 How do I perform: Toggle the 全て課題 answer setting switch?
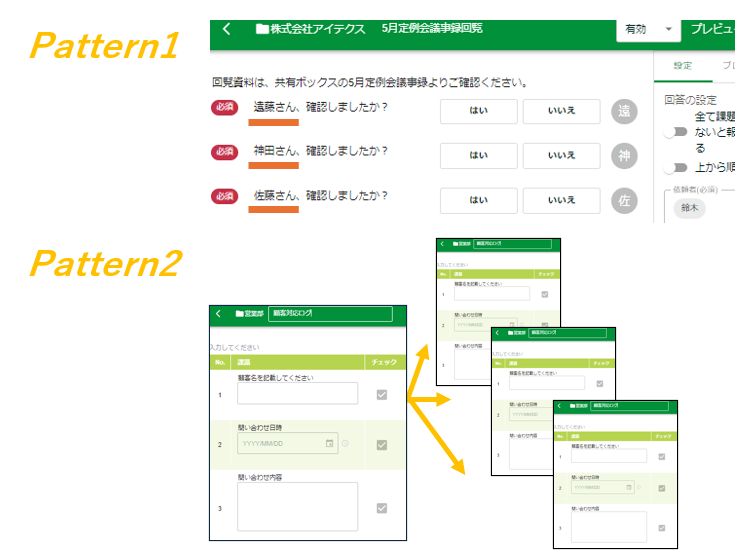[680, 132]
